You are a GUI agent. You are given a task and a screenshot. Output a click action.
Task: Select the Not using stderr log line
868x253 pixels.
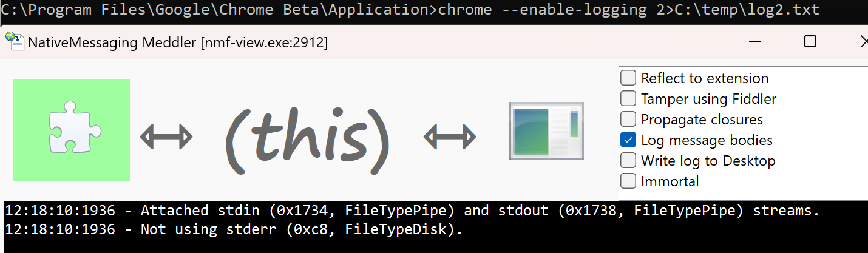[x=234, y=229]
